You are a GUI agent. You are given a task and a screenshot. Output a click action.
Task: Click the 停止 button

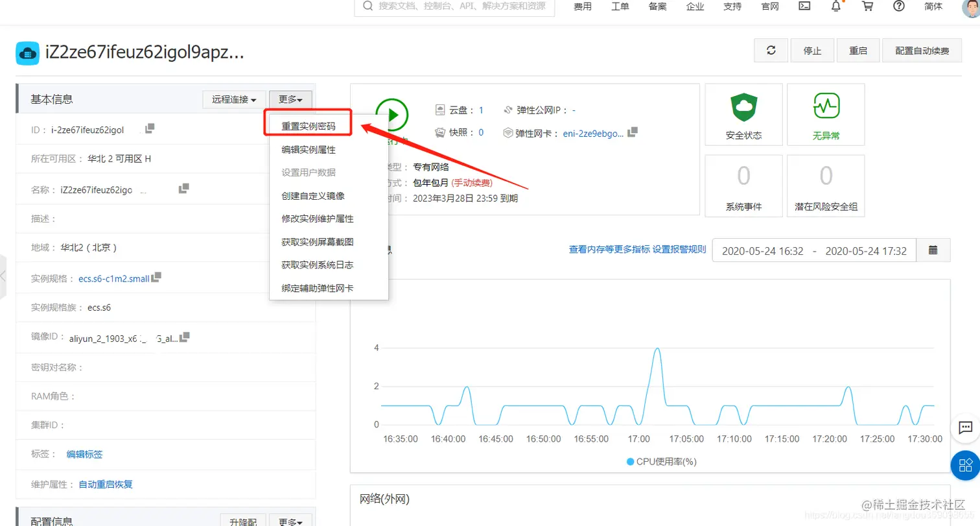(x=811, y=50)
